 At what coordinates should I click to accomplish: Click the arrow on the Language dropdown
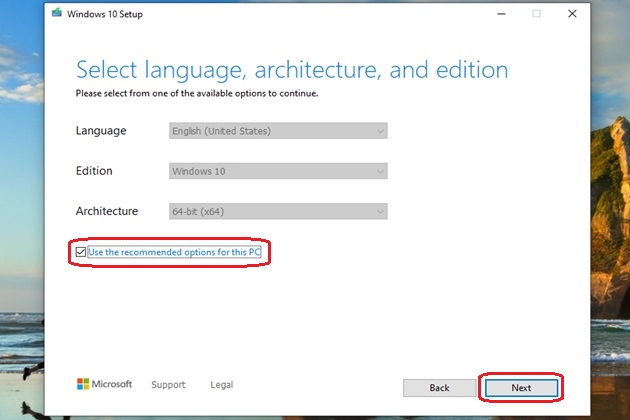(x=379, y=131)
